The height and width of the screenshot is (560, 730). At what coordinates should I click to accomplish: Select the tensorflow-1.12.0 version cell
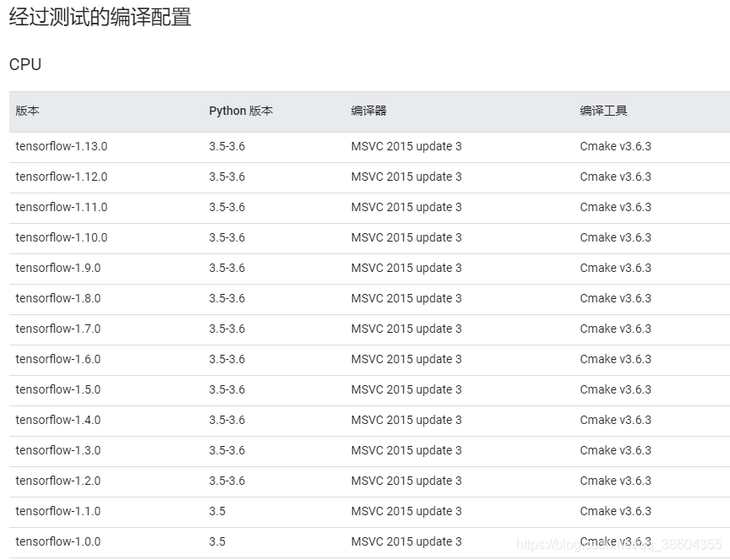click(x=62, y=177)
